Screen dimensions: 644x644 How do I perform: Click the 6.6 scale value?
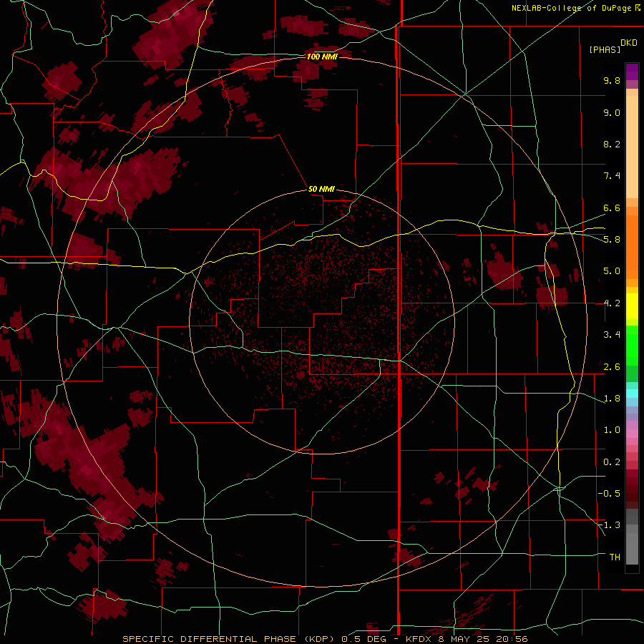point(612,208)
